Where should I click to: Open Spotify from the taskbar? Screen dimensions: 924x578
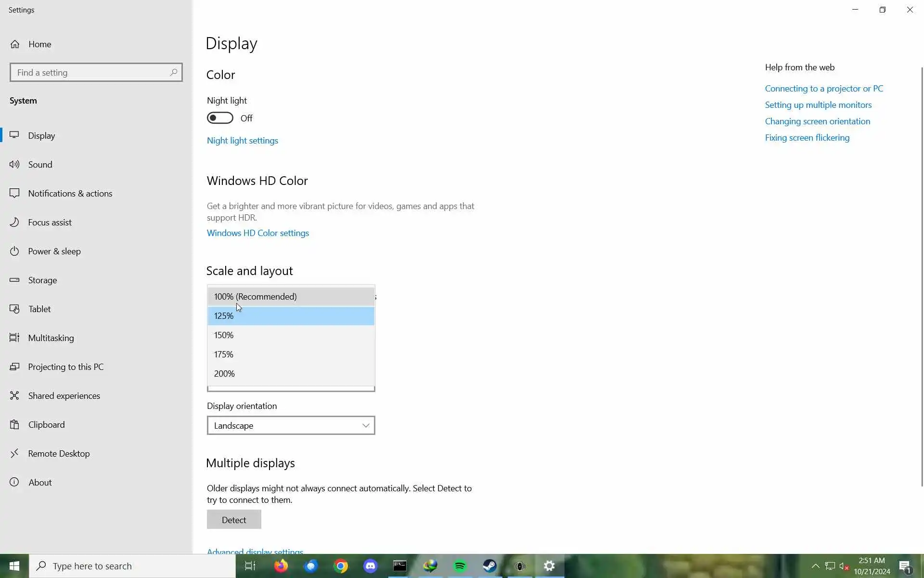(x=460, y=566)
